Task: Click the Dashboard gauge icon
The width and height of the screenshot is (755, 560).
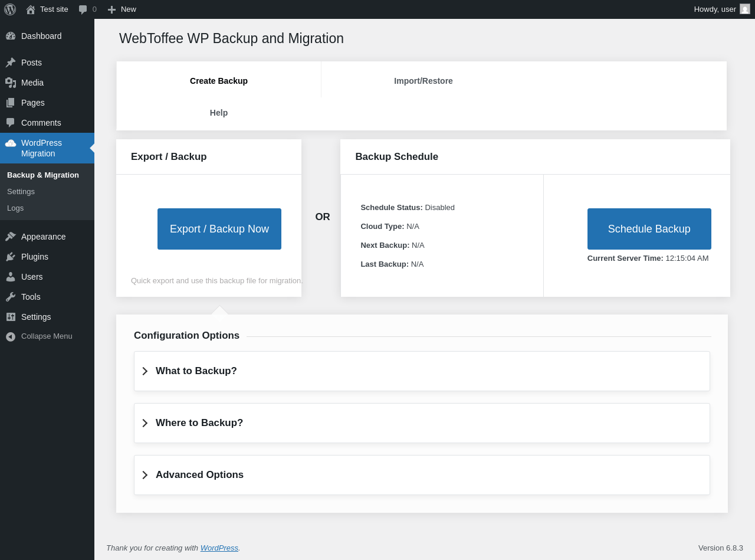Action: 11,36
